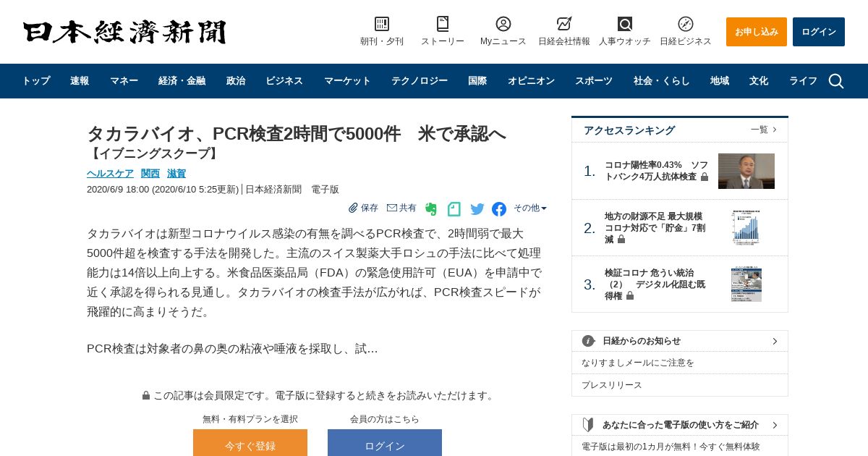Viewport: 868px width, 456px height.
Task: Open the 朝刊・夕刊 newspaper icon
Action: [382, 24]
